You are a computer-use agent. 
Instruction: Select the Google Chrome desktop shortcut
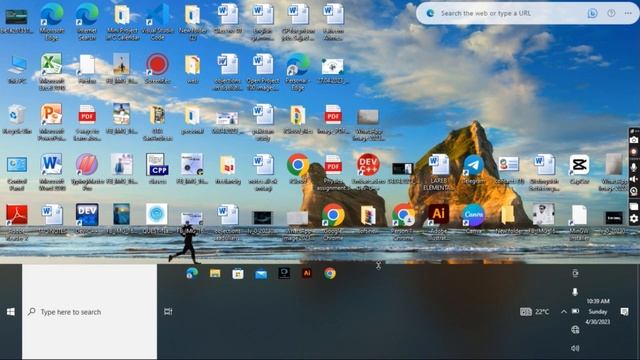click(333, 222)
